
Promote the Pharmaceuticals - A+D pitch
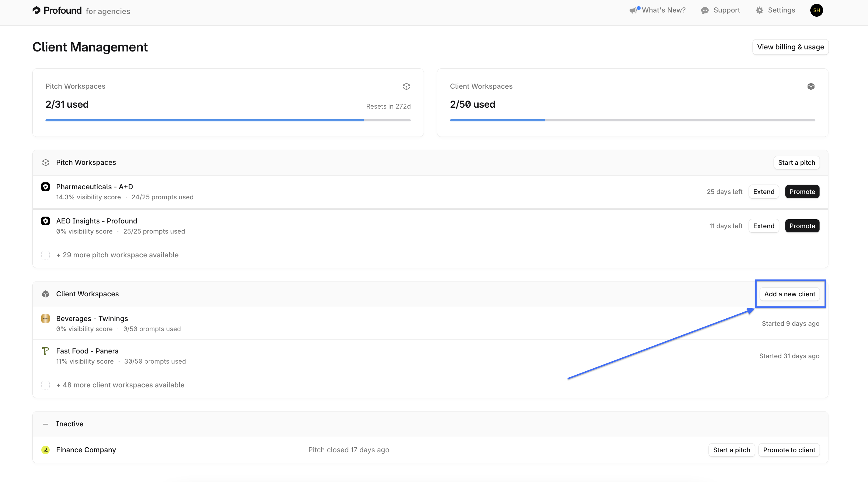click(x=802, y=192)
